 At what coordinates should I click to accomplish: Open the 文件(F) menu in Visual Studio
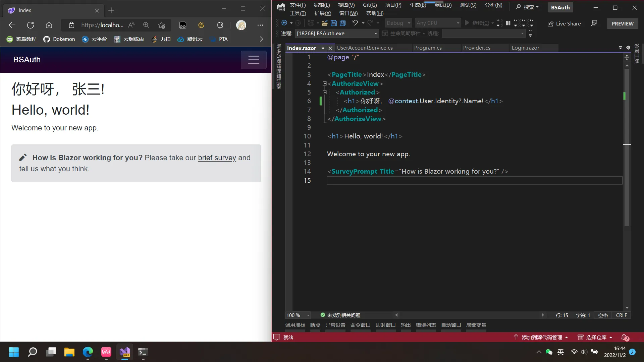pyautogui.click(x=298, y=5)
